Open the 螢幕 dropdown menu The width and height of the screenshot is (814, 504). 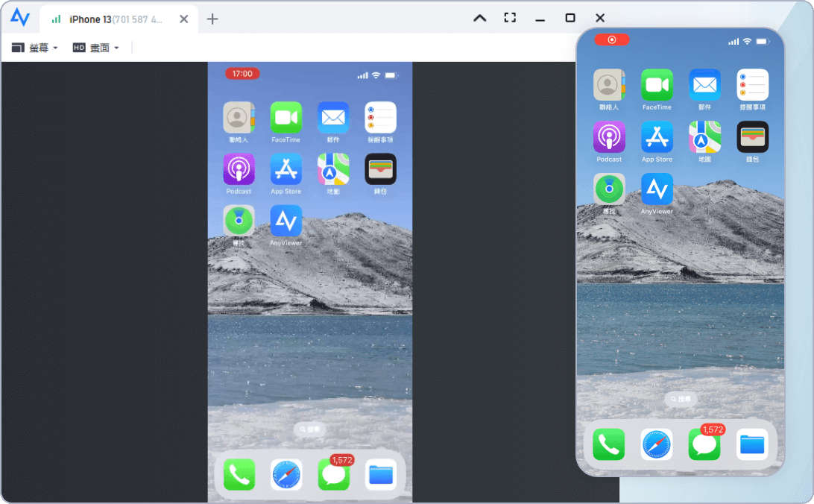click(35, 48)
